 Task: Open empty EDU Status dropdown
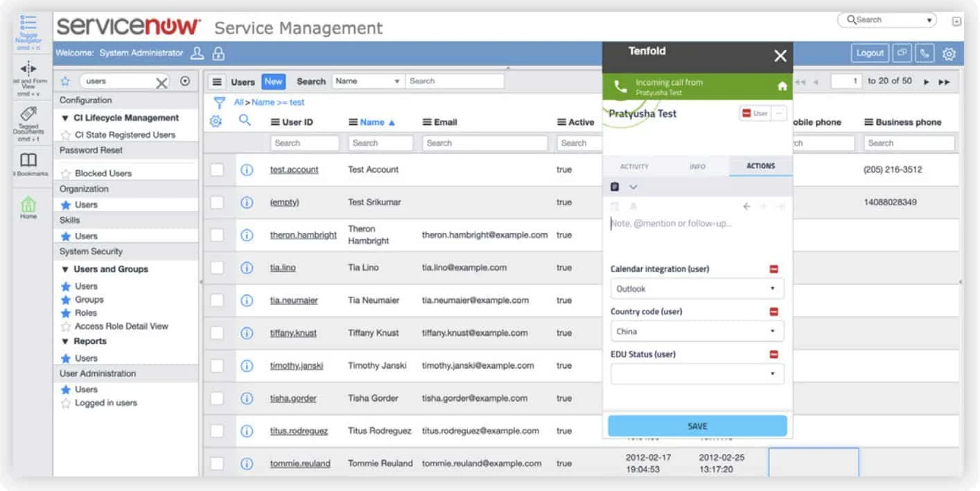697,374
